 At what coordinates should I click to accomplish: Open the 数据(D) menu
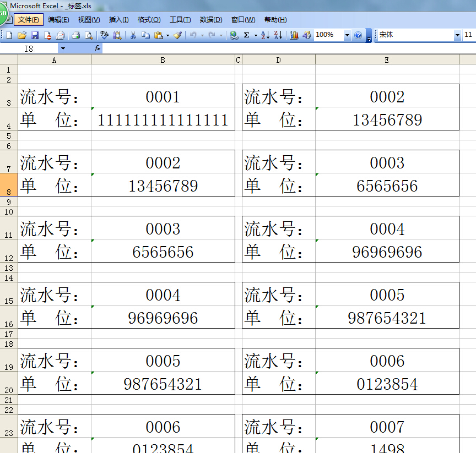click(x=211, y=20)
